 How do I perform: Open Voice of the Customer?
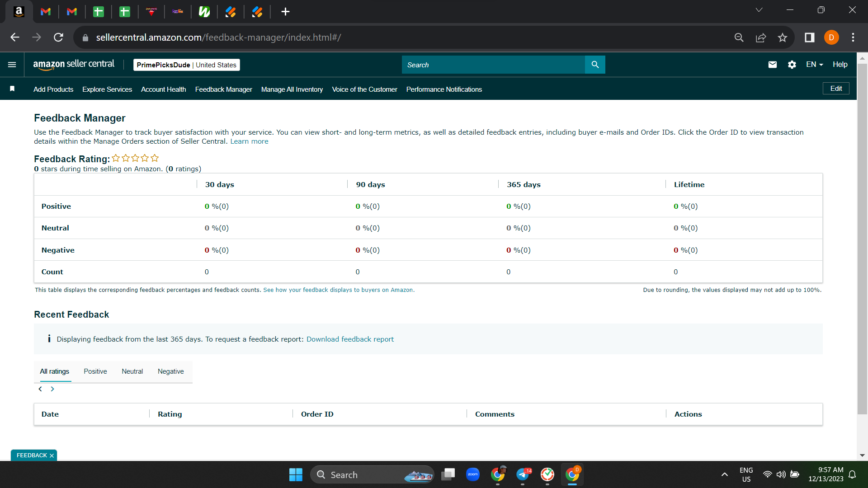click(365, 89)
